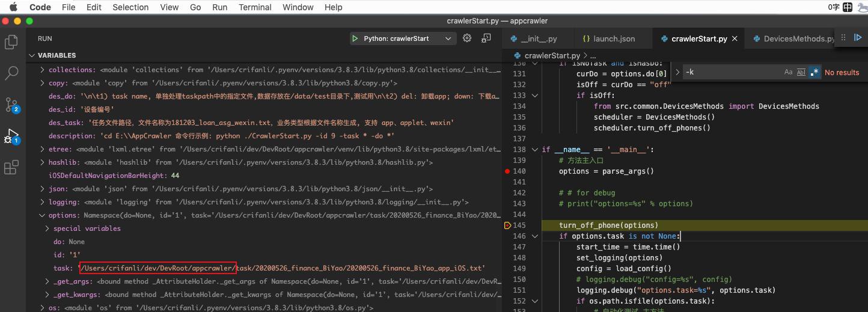Fold the if block at line 152
This screenshot has width=868, height=312.
(535, 301)
